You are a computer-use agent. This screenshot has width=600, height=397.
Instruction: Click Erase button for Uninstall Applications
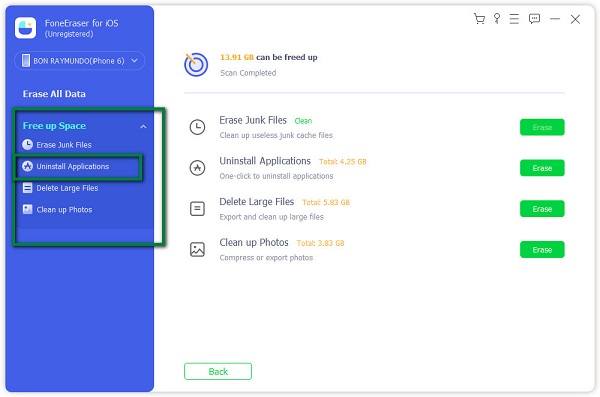pos(542,168)
